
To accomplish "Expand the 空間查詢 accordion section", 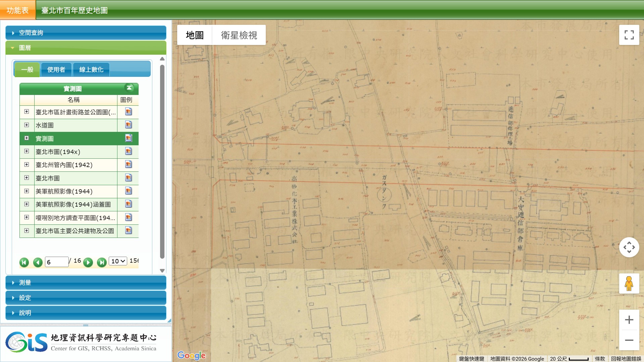I will [x=86, y=33].
